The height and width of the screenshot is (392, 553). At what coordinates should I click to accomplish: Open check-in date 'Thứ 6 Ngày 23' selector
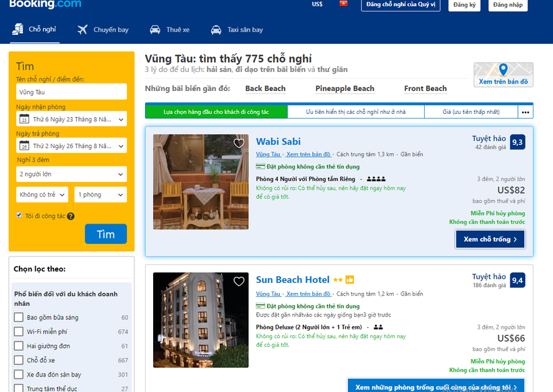(71, 119)
